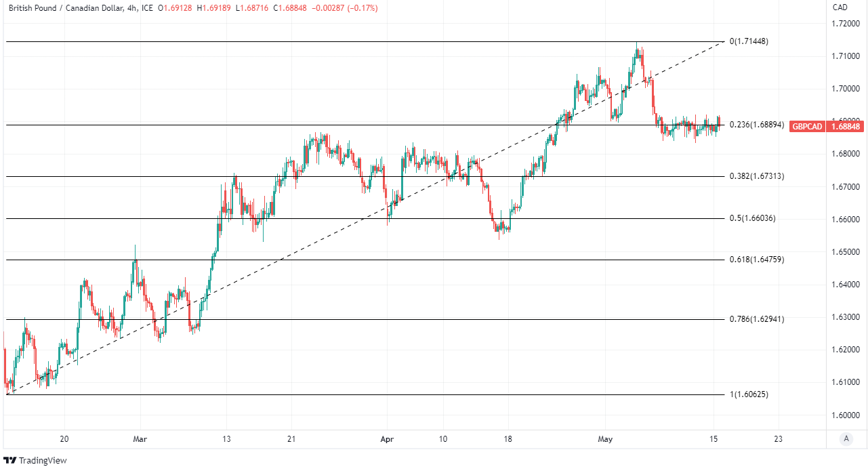Click the 0.382(1.67313) retracement label
The height and width of the screenshot is (471, 868).
[x=756, y=176]
